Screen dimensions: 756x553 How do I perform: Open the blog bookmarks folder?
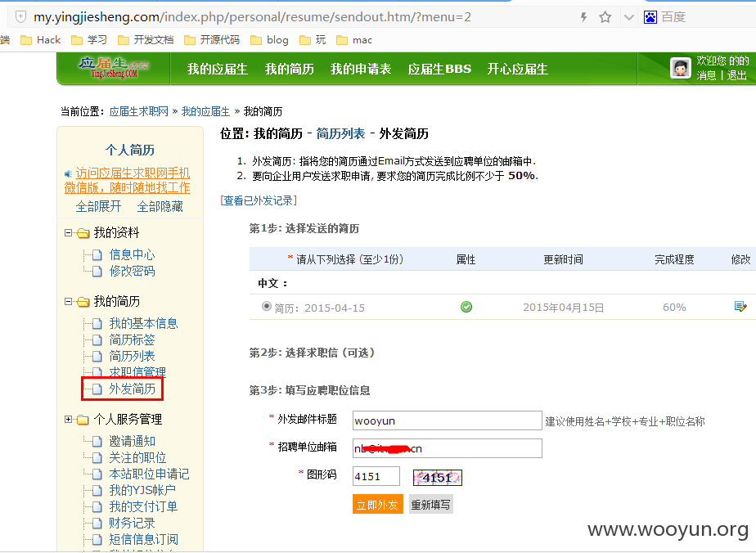point(269,40)
